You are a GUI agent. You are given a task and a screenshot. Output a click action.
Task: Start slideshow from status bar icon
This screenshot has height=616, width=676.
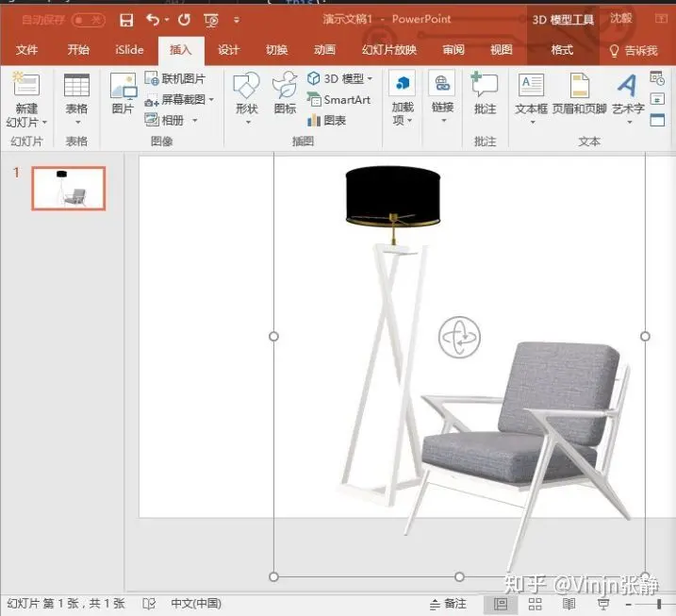coord(603,604)
